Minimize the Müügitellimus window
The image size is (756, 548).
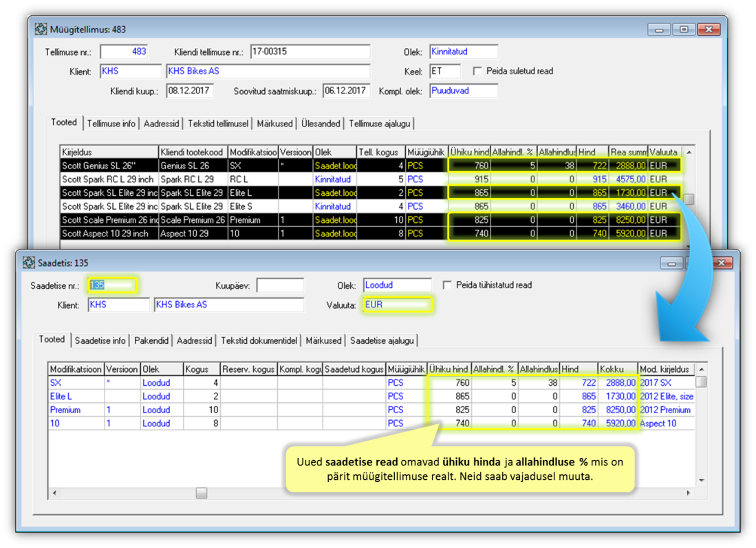point(659,30)
